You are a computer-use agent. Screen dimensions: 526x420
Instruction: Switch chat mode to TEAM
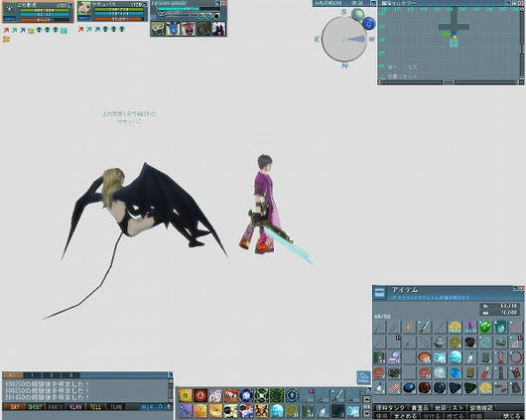[116, 407]
